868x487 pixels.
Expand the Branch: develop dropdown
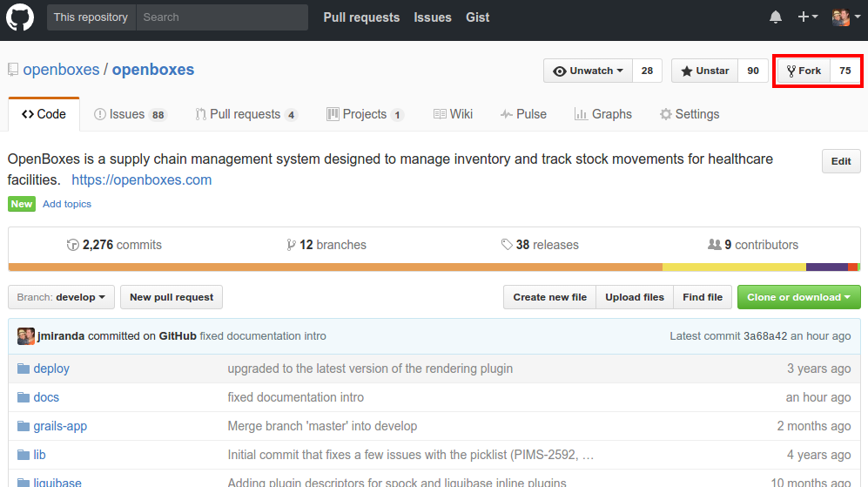coord(61,298)
